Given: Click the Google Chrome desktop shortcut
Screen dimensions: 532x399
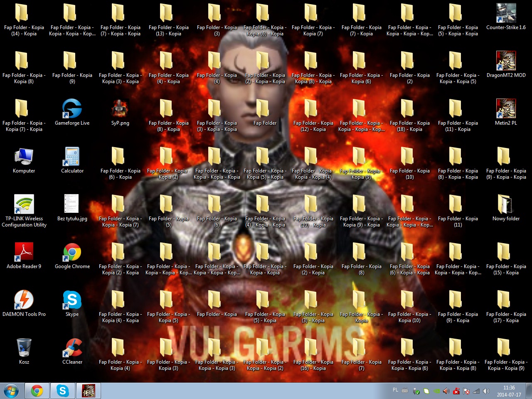Looking at the screenshot, I should [72, 256].
